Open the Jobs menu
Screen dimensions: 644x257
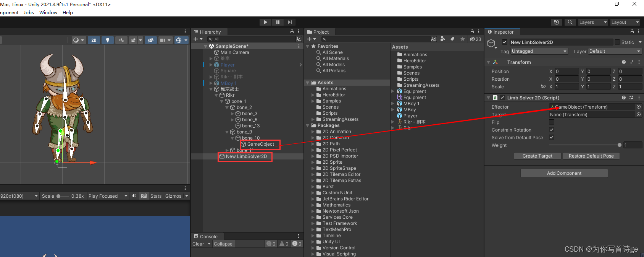pos(29,12)
